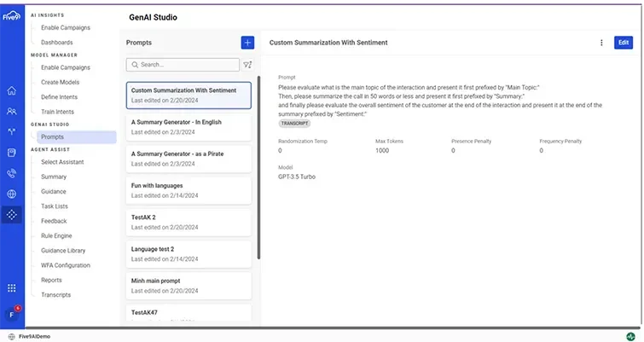Click the Five9 logo at top left
The height and width of the screenshot is (342, 644).
coord(10,16)
